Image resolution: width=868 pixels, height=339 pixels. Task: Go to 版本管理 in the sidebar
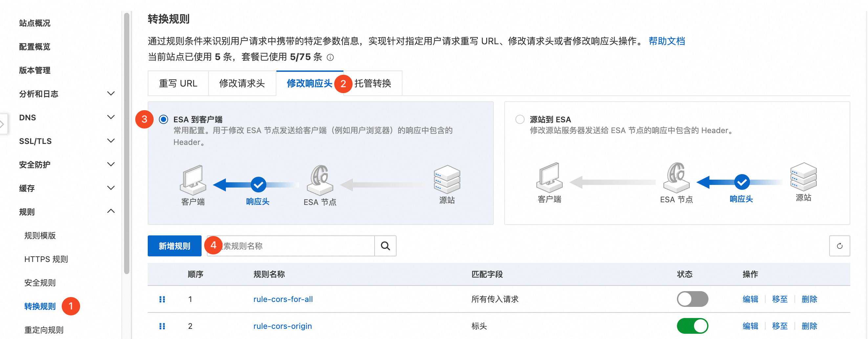click(35, 70)
